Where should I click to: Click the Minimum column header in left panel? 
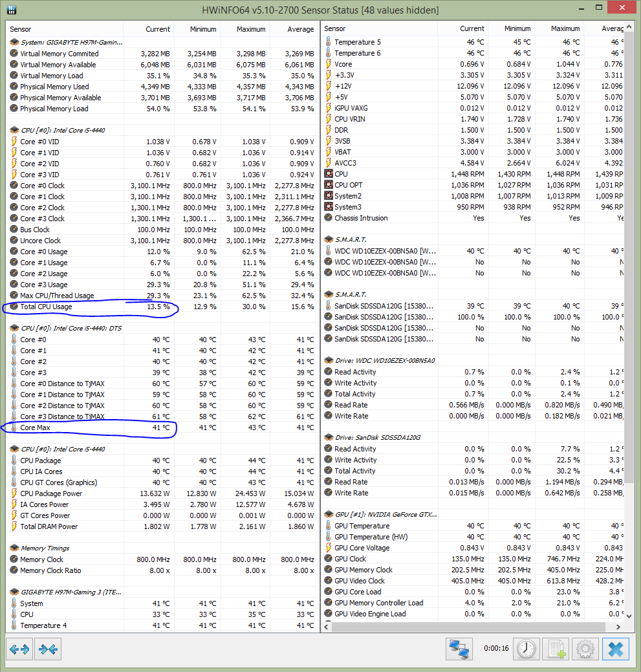click(x=203, y=29)
